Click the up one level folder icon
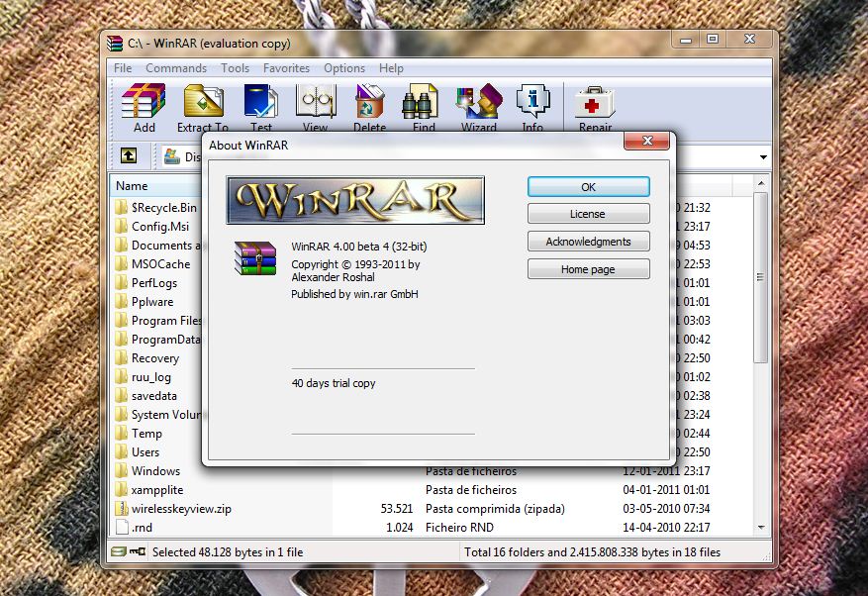The width and height of the screenshot is (868, 596). pos(129,155)
